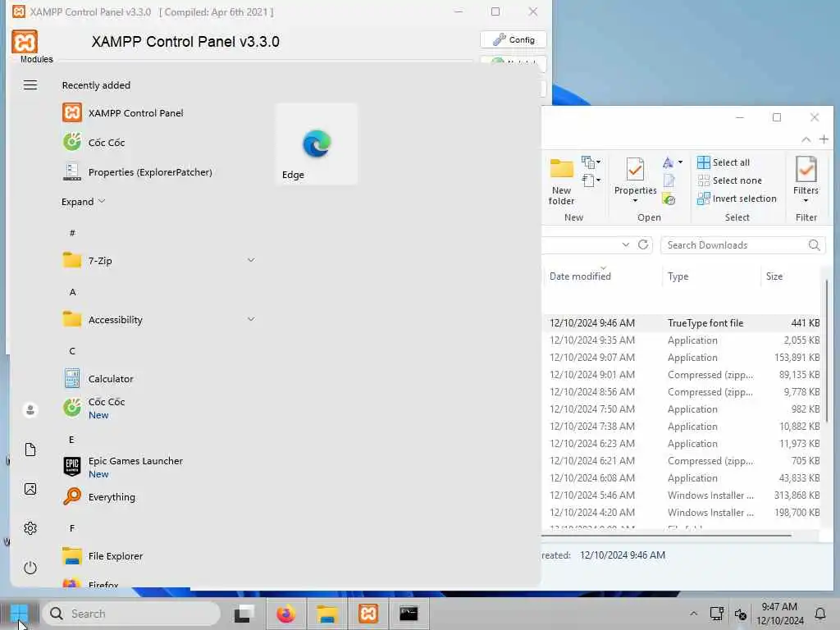Open Epic Games Launcher
Image resolution: width=840 pixels, height=630 pixels.
point(123,467)
